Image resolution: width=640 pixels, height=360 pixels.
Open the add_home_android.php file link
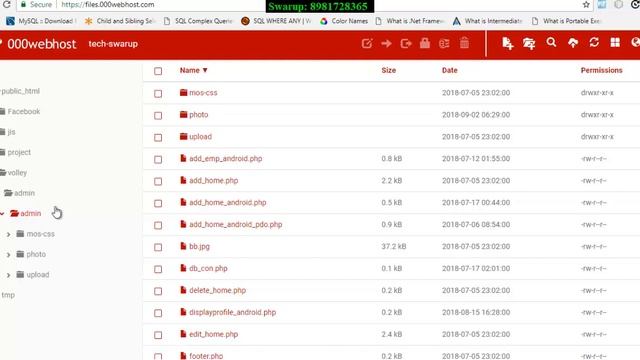pyautogui.click(x=227, y=202)
